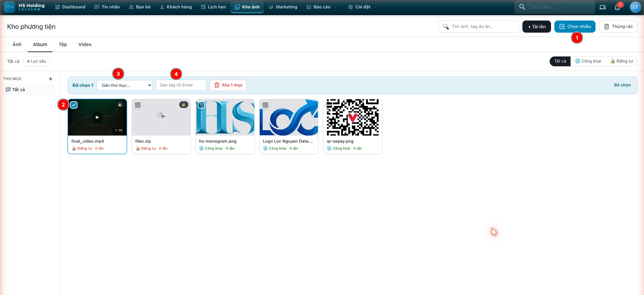Open Cài đặt settings dropdown
The image size is (644, 295).
[362, 7]
